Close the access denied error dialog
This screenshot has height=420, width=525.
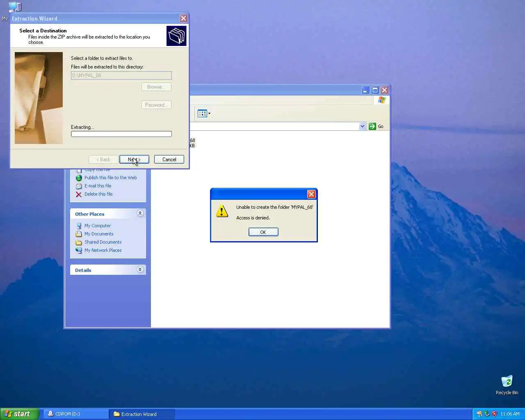[x=311, y=194]
